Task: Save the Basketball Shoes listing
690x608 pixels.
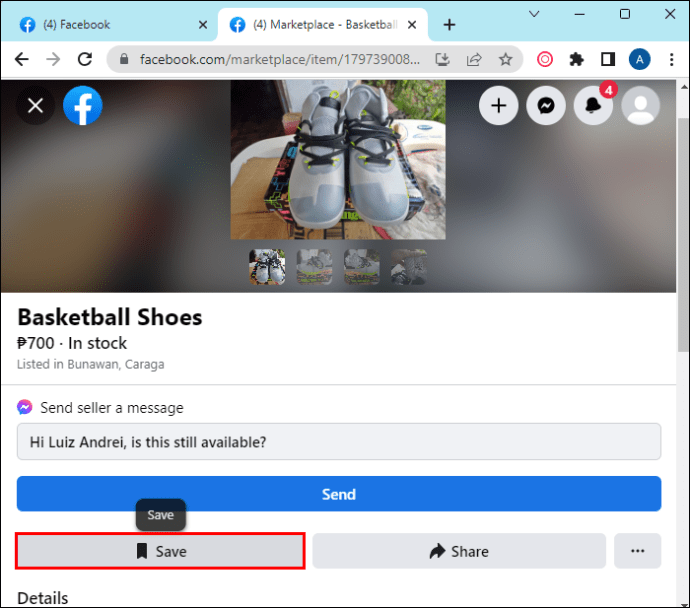Action: (161, 551)
